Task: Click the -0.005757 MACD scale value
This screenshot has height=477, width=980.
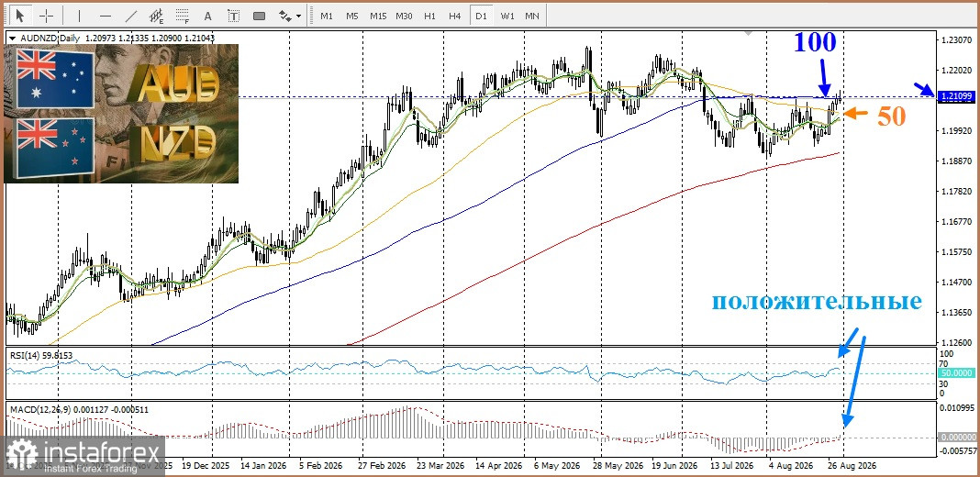Action: (x=957, y=451)
